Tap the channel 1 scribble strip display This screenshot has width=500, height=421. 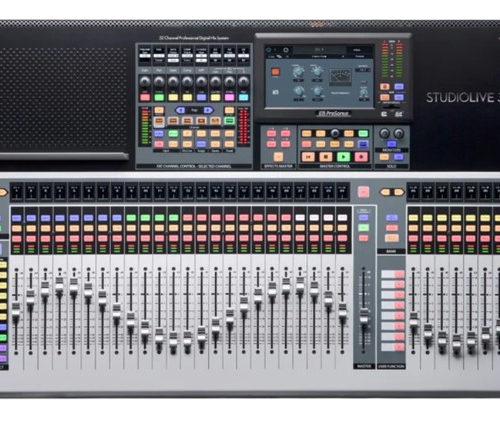click(17, 192)
